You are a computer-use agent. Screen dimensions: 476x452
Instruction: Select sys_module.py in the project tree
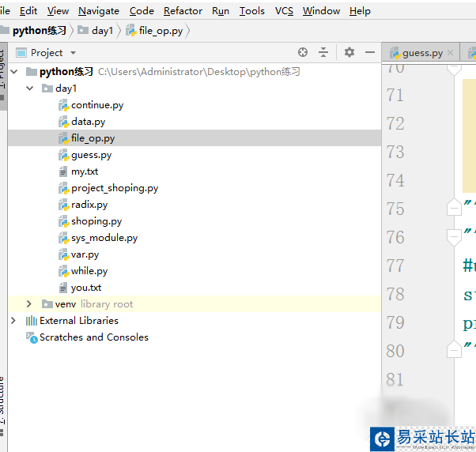[x=104, y=238]
